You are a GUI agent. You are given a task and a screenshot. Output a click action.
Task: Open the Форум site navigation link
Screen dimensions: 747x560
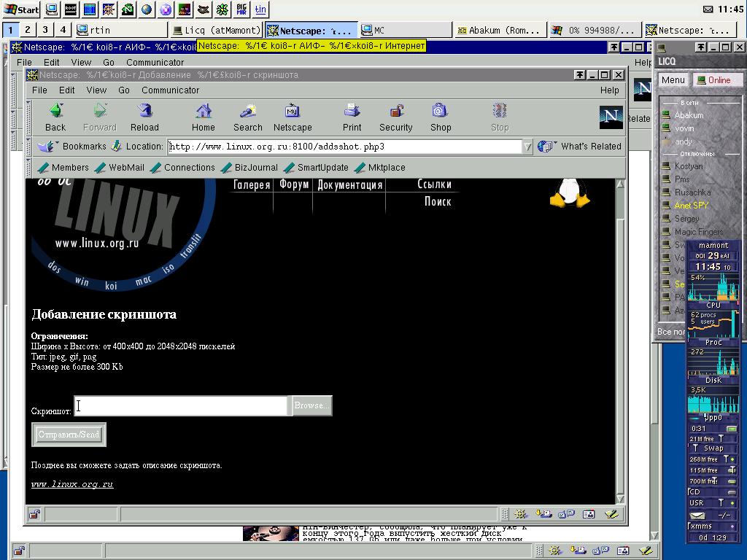pyautogui.click(x=294, y=184)
